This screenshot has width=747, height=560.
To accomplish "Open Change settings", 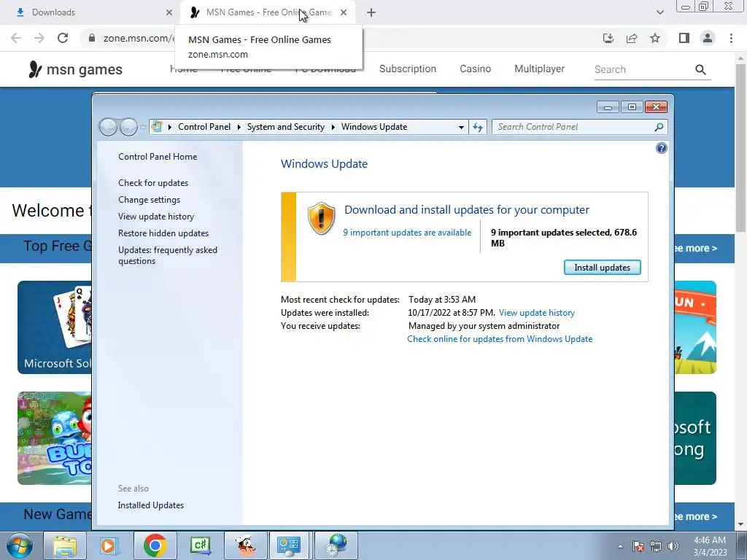I will point(149,200).
